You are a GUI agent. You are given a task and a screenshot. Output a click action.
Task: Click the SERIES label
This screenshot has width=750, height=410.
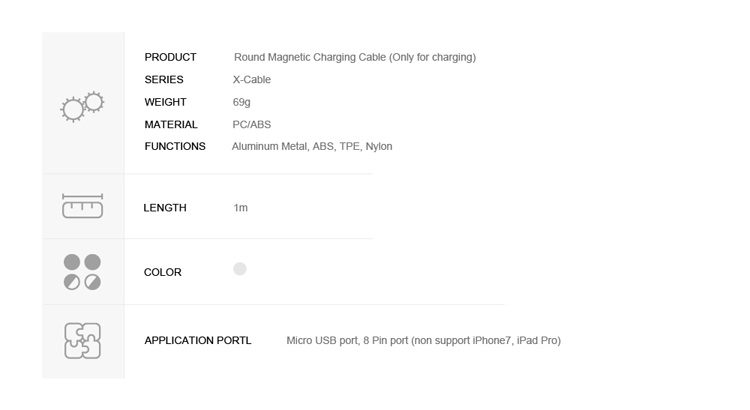point(164,79)
